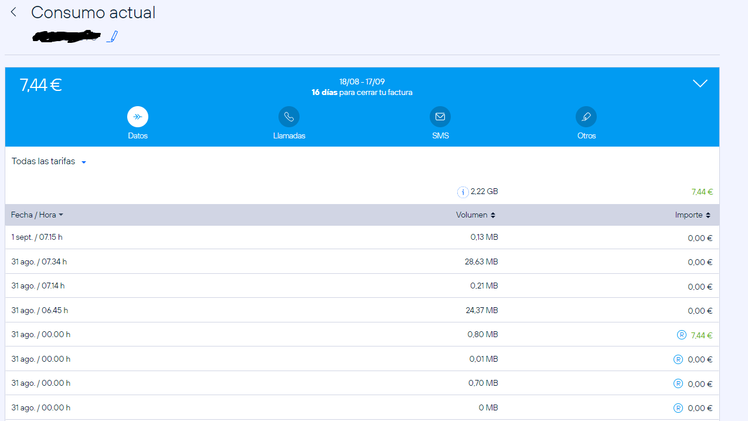Open the Todas las tarifas dropdown
748x421 pixels.
click(x=49, y=162)
